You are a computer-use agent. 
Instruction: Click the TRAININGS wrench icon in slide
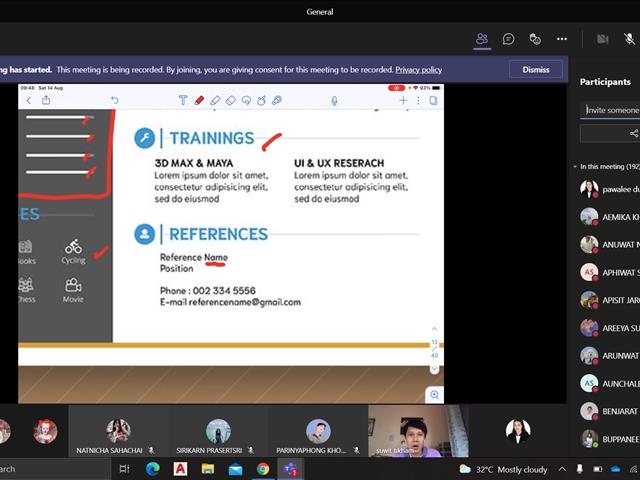tap(144, 138)
